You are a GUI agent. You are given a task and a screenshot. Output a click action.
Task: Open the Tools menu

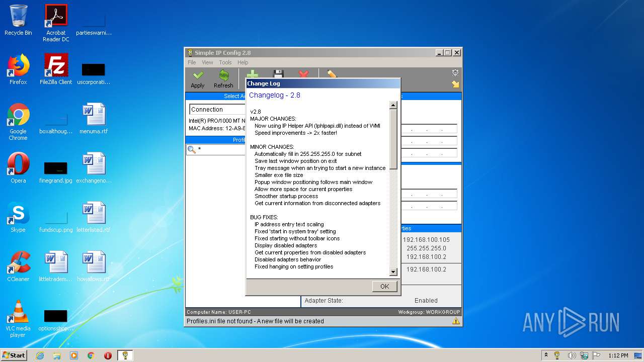coord(225,62)
